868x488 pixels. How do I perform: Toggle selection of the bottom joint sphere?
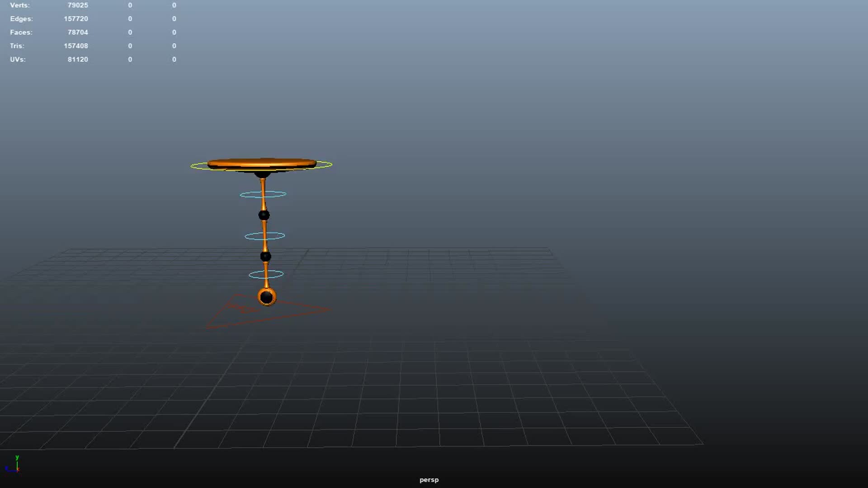click(266, 296)
